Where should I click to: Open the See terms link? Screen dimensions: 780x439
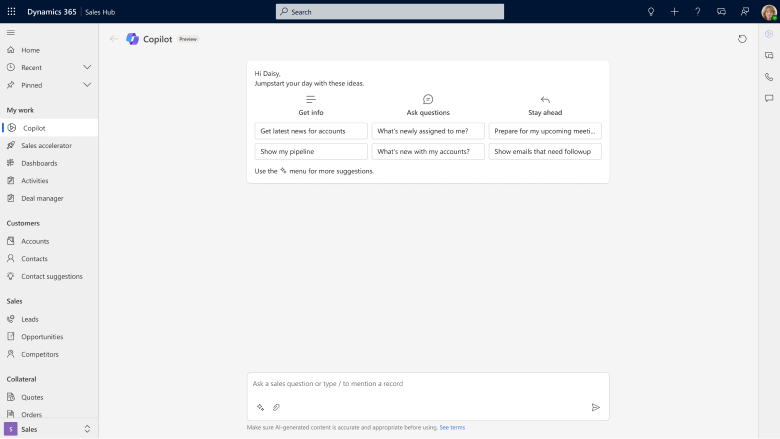point(452,427)
